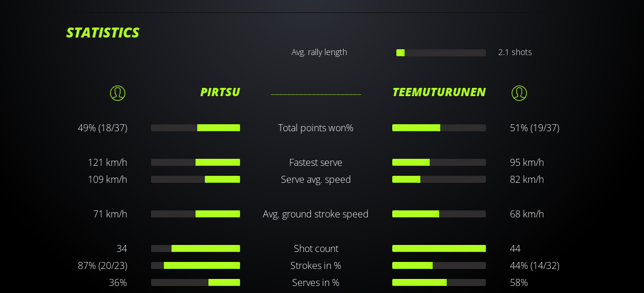Click Teemuturunen's Fastest serve bar

439,162
